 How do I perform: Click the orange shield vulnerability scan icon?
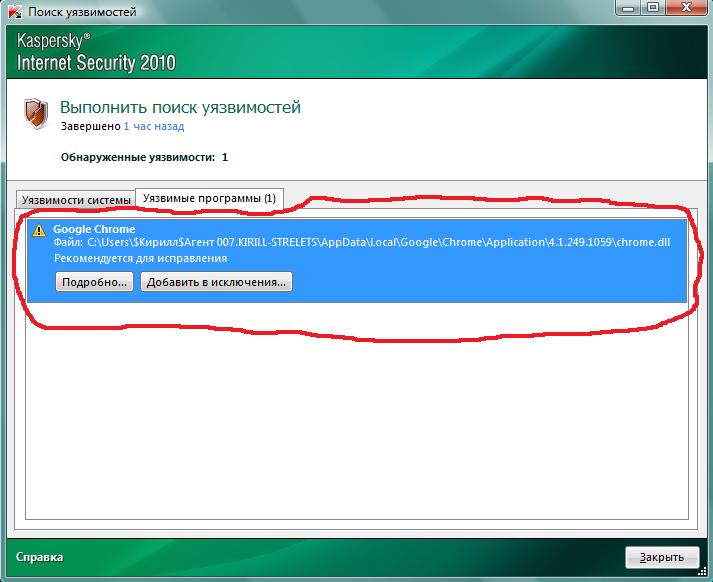[36, 113]
